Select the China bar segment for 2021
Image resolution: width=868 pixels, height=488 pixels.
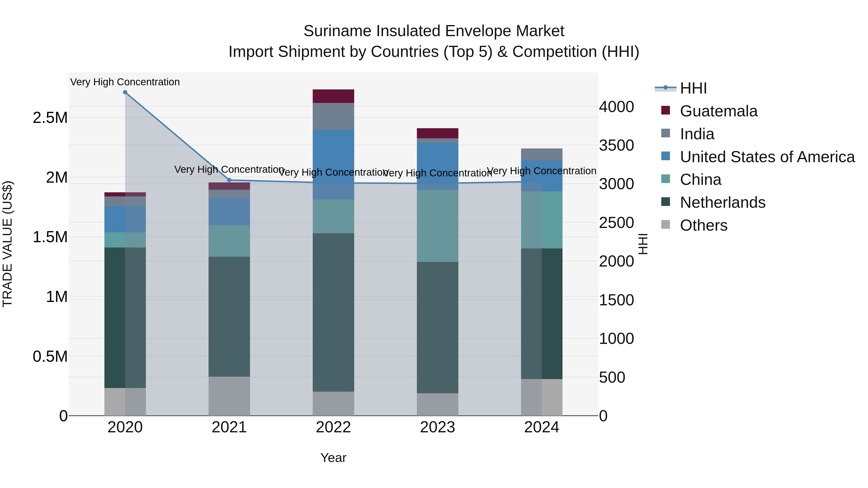(x=229, y=241)
